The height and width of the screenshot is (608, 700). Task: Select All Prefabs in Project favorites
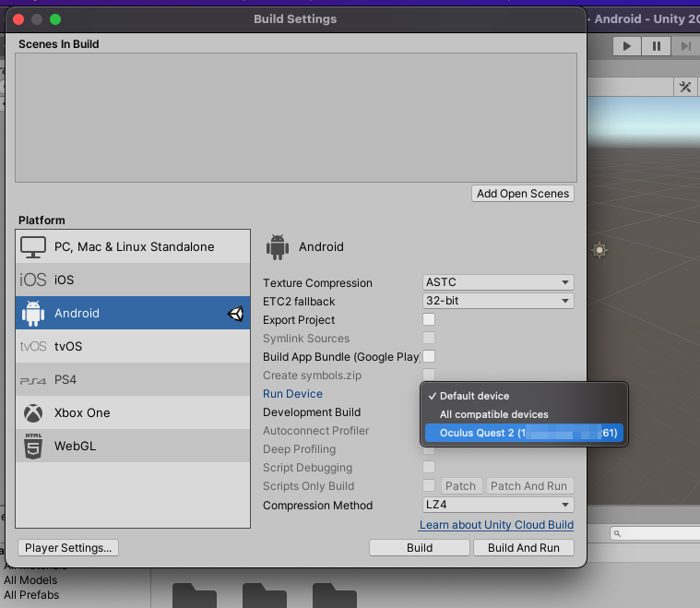pos(31,595)
